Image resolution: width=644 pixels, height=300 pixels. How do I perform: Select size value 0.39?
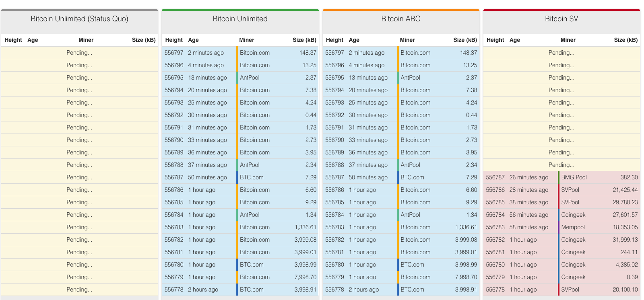click(x=632, y=277)
